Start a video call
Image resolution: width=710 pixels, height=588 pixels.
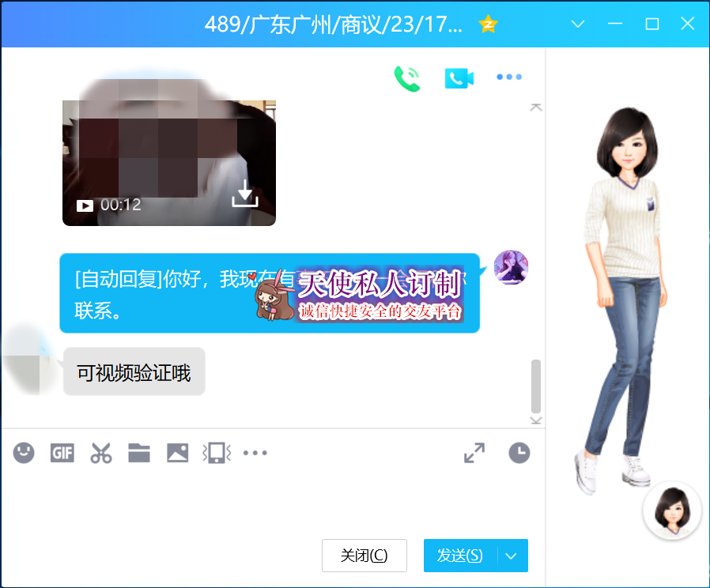[x=459, y=77]
